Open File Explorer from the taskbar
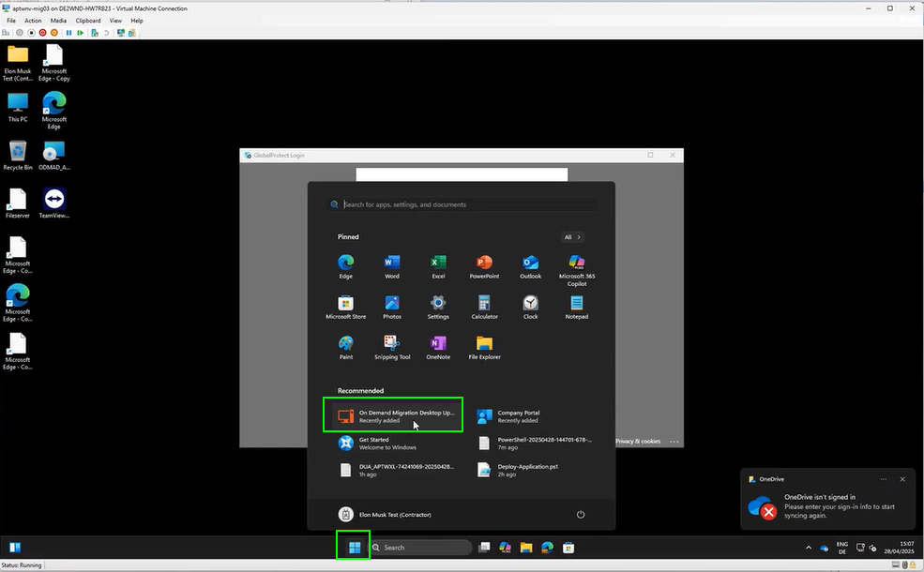 pyautogui.click(x=526, y=548)
